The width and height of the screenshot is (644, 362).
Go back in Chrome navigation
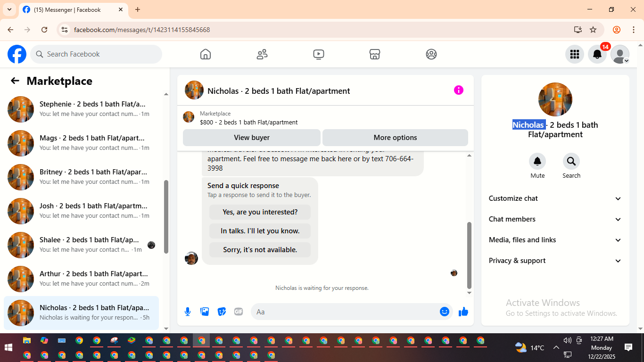click(x=10, y=30)
